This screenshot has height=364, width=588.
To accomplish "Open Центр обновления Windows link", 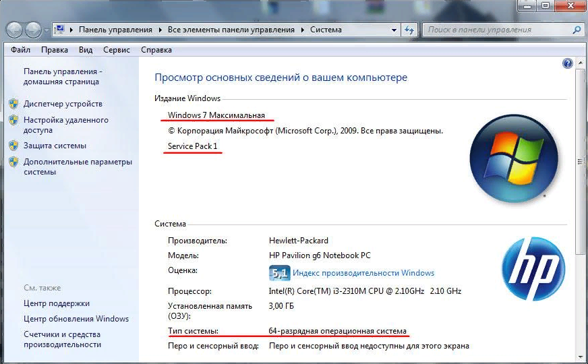I will pos(76,319).
